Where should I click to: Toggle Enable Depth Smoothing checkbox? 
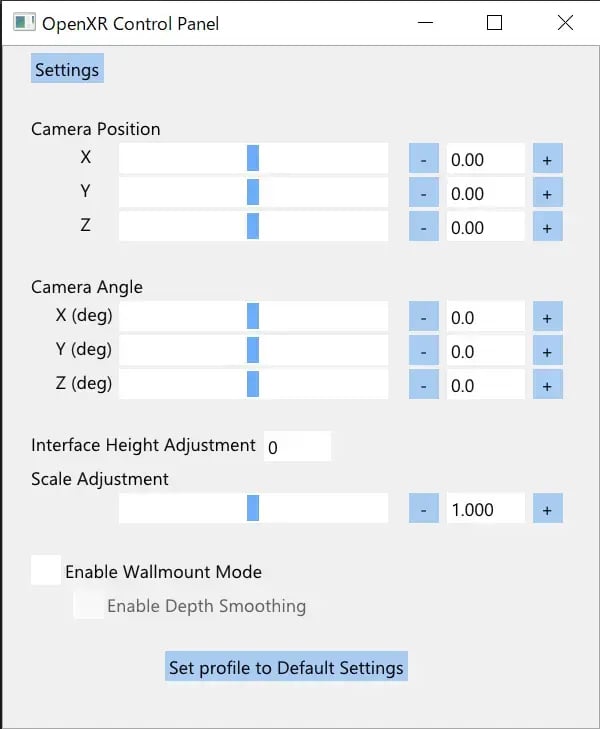pyautogui.click(x=88, y=605)
